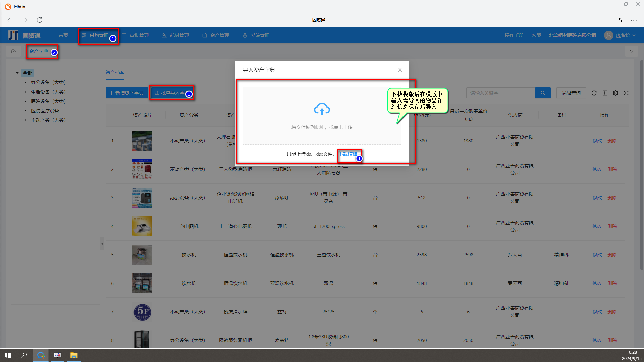
Task: Open the 客服 link
Action: click(x=536, y=35)
